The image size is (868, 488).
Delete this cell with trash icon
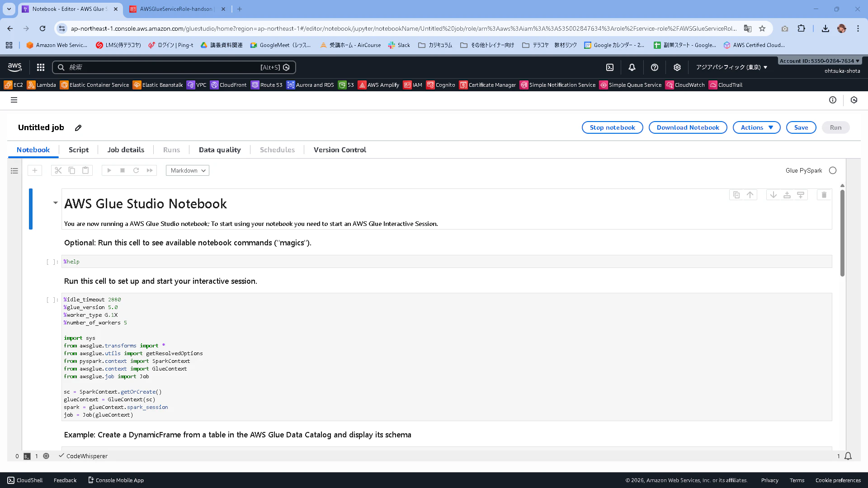[824, 195]
